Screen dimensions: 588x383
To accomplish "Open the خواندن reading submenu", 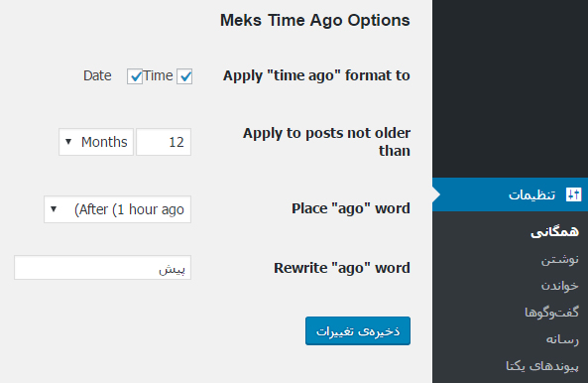I will tap(560, 286).
